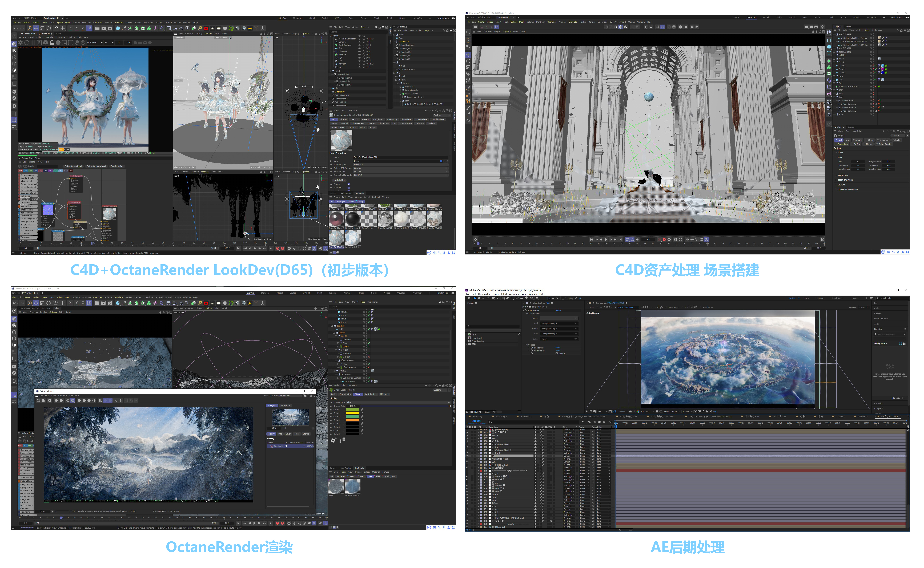Click Display Rate slider in P03_MCV attributes
Image resolution: width=924 pixels, height=568 pixels.
pos(405,406)
